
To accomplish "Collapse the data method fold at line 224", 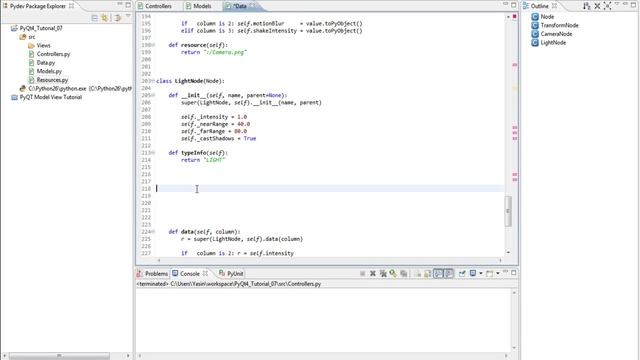I will (x=153, y=232).
